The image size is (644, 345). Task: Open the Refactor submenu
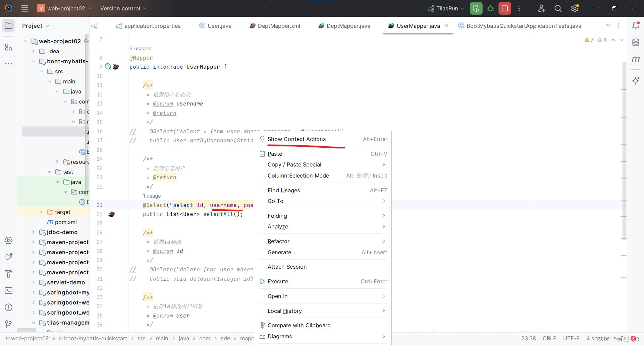click(x=323, y=241)
